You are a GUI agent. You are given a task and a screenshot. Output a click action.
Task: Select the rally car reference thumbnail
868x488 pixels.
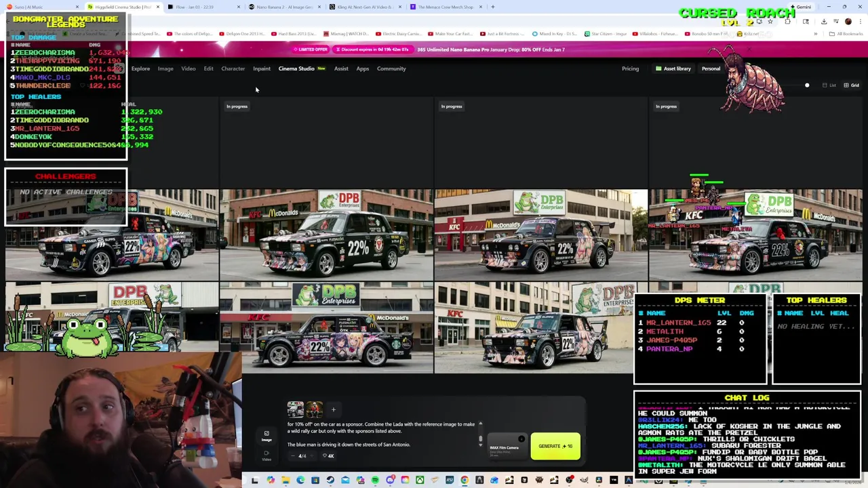point(296,409)
